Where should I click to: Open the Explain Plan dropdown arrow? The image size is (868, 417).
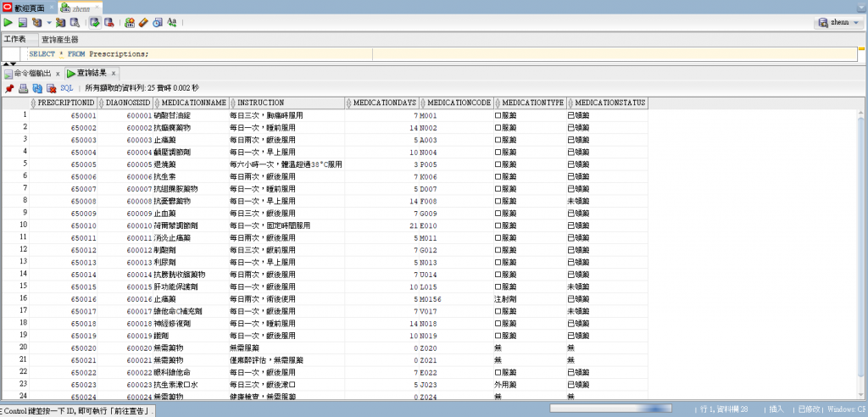pyautogui.click(x=48, y=23)
